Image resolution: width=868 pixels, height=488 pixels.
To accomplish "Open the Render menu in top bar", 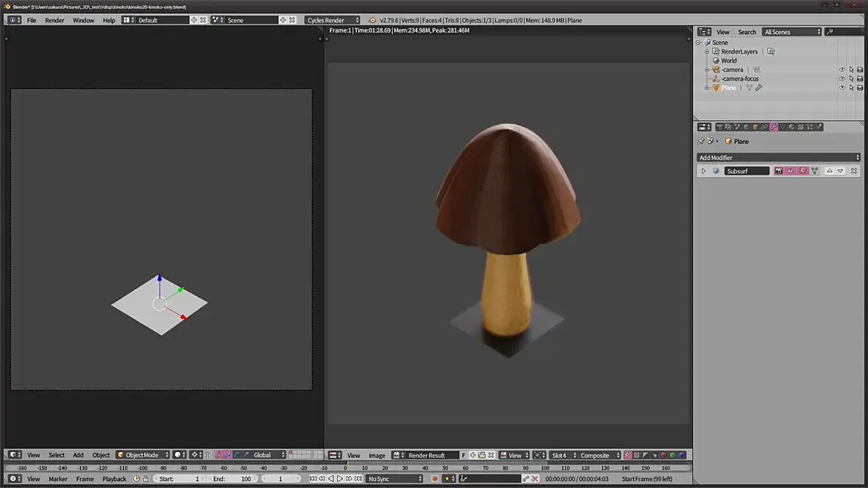I will (54, 20).
